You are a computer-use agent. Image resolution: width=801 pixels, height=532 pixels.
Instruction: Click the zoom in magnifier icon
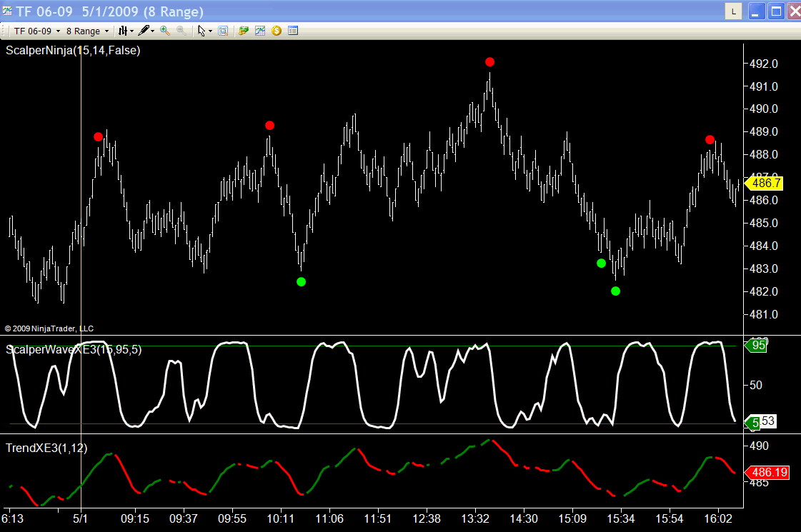coord(164,31)
